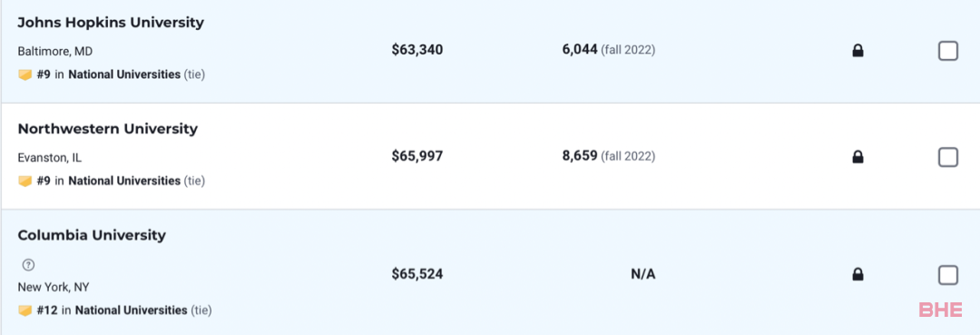Click Northwestern ranking badge icon
980x335 pixels.
[x=25, y=182]
